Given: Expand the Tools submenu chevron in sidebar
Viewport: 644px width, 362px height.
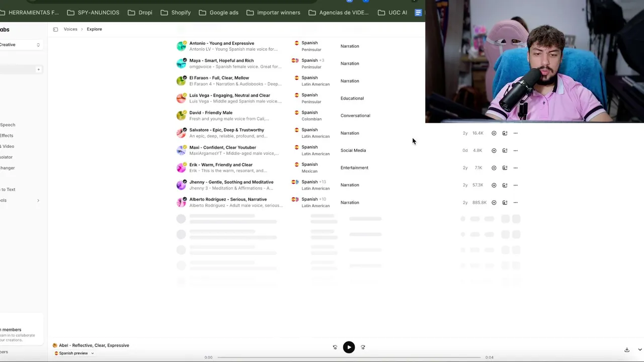Looking at the screenshot, I should (x=38, y=201).
